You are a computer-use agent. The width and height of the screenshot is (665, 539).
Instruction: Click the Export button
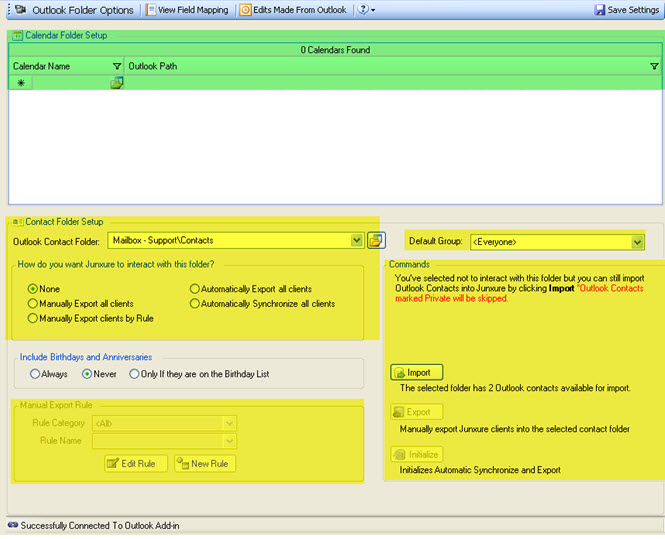point(416,412)
